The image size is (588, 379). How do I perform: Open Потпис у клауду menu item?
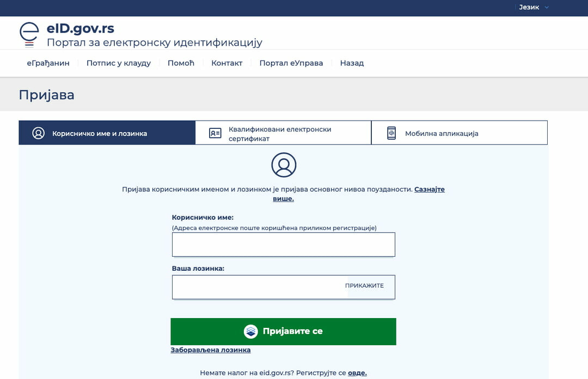click(x=118, y=63)
